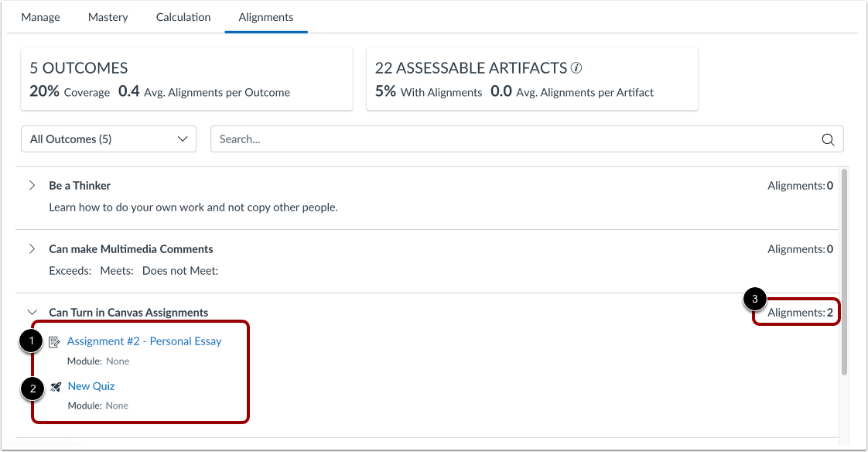Collapse Can Turn in Canvas Assignments outcome
868x452 pixels.
32,313
